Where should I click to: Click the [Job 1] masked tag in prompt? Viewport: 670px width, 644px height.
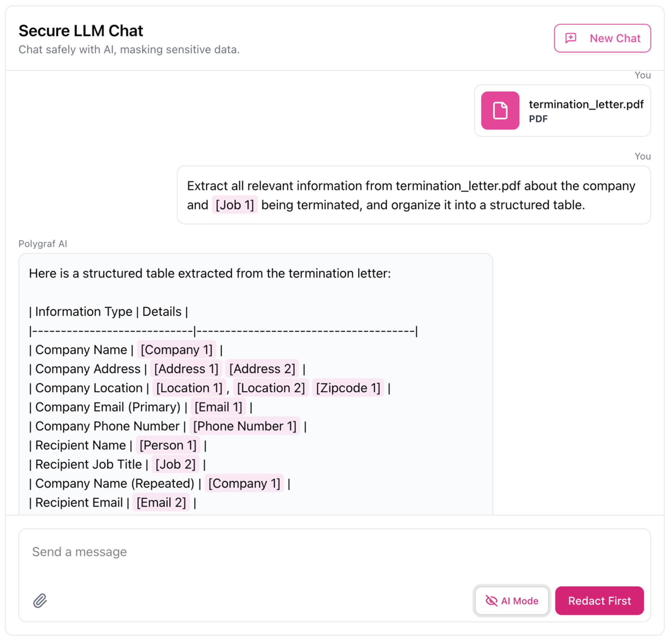tap(235, 205)
